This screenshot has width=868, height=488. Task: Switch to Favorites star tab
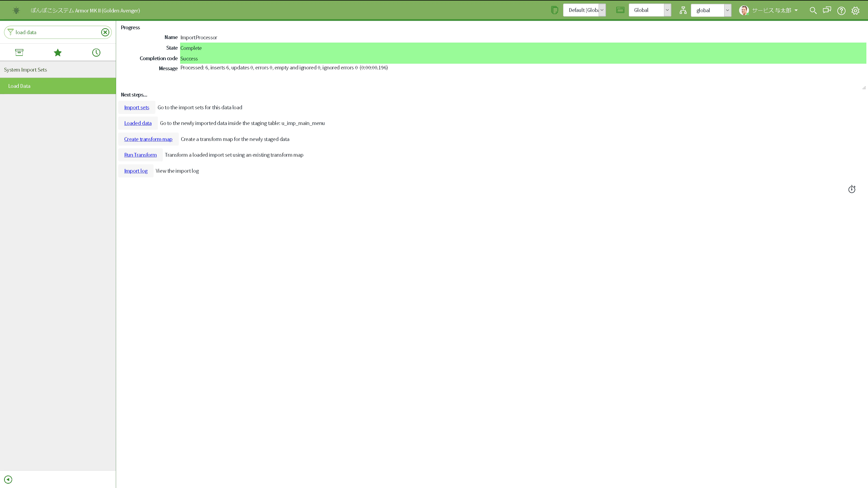[x=58, y=53]
